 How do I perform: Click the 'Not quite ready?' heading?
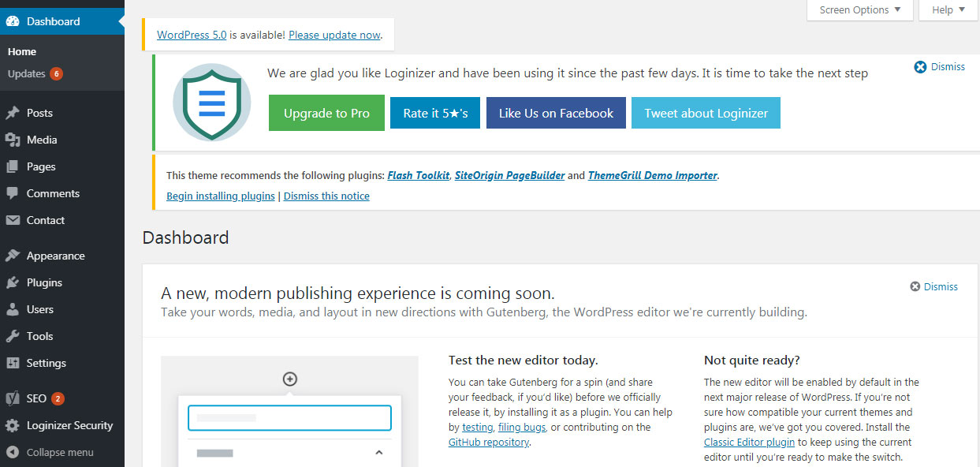click(x=752, y=361)
